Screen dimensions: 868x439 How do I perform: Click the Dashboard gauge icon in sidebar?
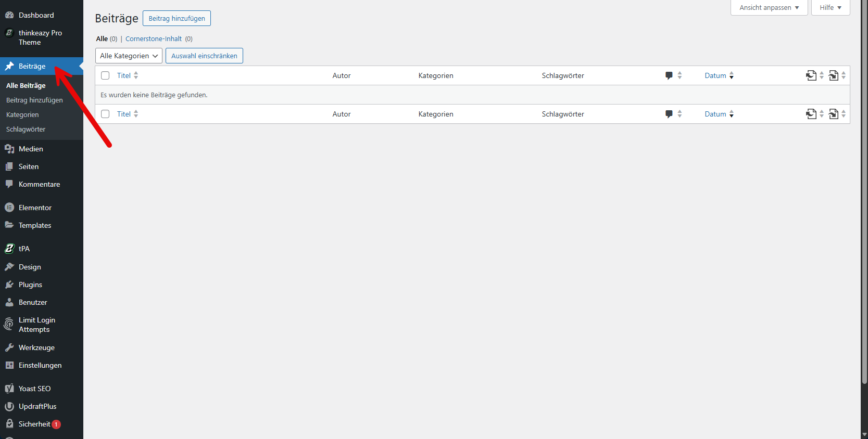point(9,15)
